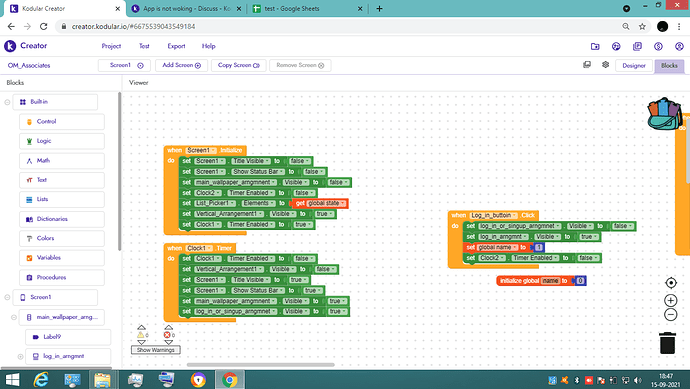Bookmark this page with star icon
This screenshot has width=690, height=389.
click(x=642, y=26)
